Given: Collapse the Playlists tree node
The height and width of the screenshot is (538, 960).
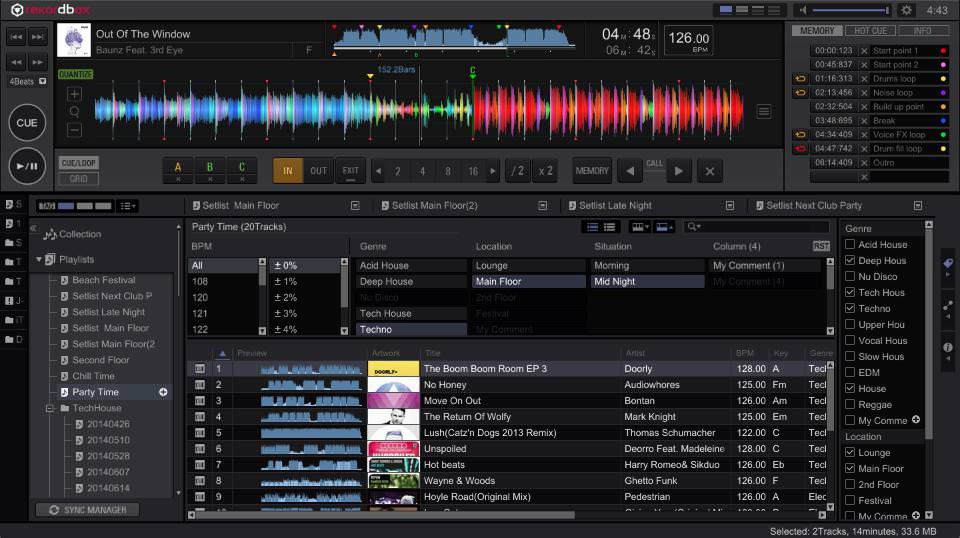Looking at the screenshot, I should tap(39, 259).
